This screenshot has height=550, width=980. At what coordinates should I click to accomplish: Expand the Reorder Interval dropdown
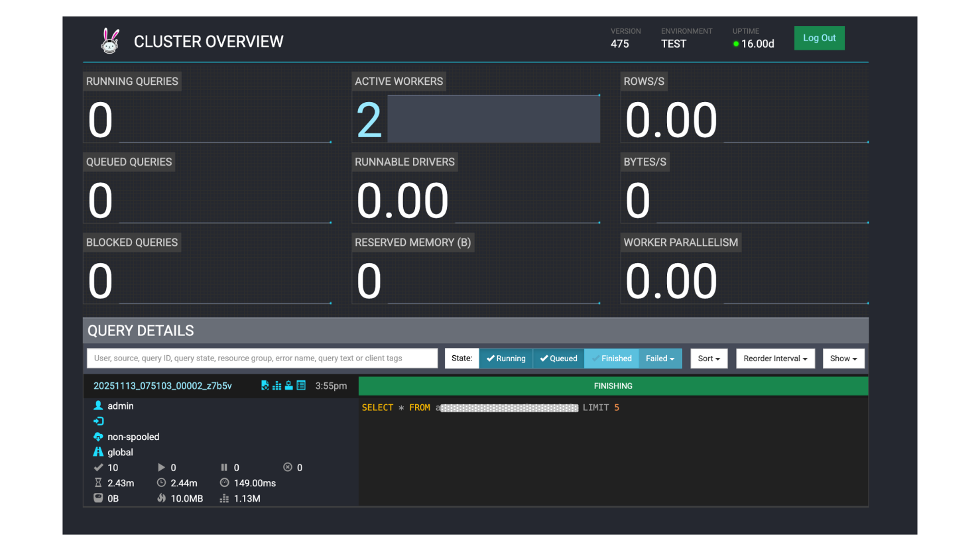pos(775,358)
